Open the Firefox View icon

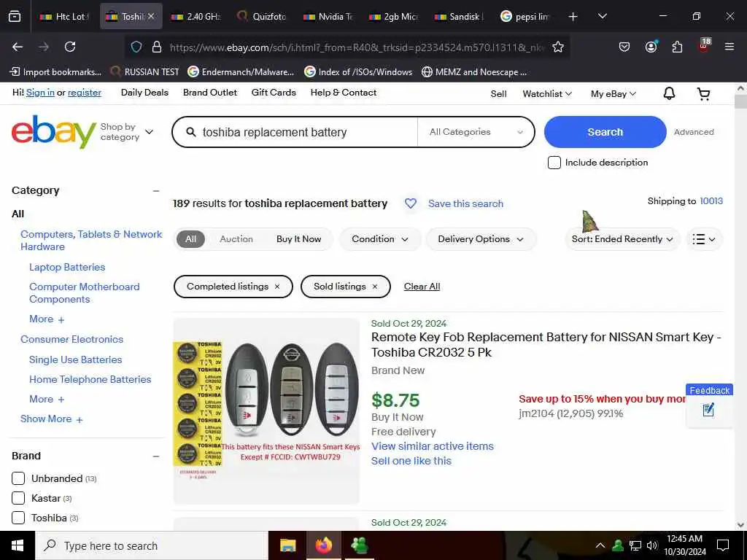15,17
